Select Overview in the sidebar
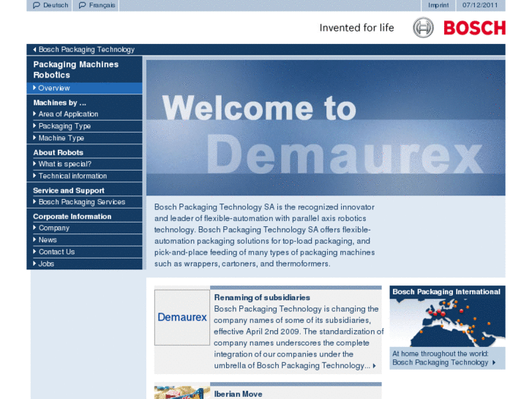Image resolution: width=532 pixels, height=399 pixels. [x=84, y=88]
